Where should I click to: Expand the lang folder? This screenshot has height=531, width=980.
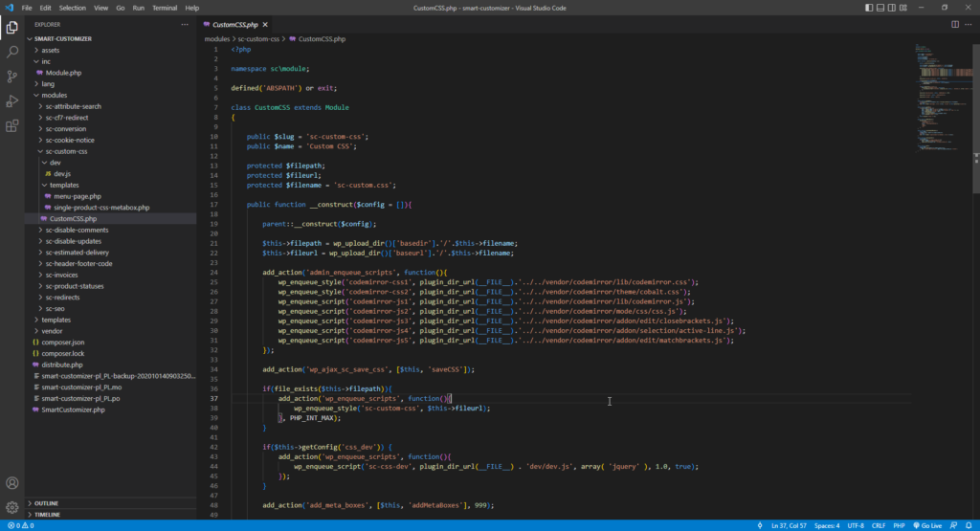click(x=48, y=83)
